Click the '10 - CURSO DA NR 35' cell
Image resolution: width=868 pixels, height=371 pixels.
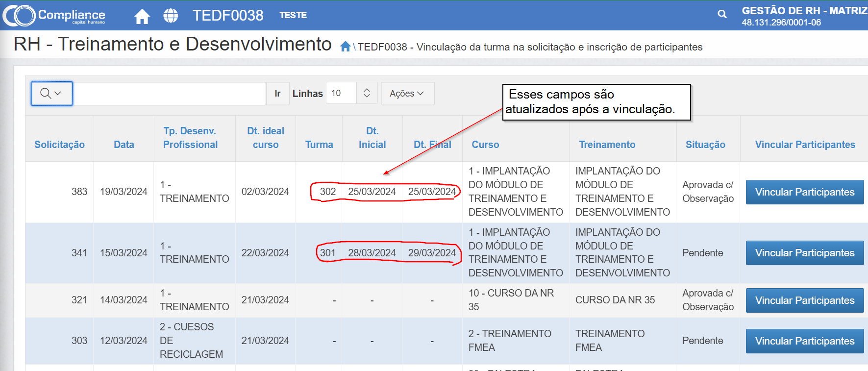click(511, 300)
